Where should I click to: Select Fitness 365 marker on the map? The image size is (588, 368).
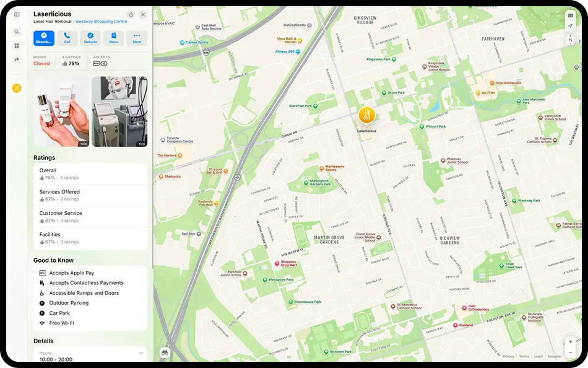298,52
